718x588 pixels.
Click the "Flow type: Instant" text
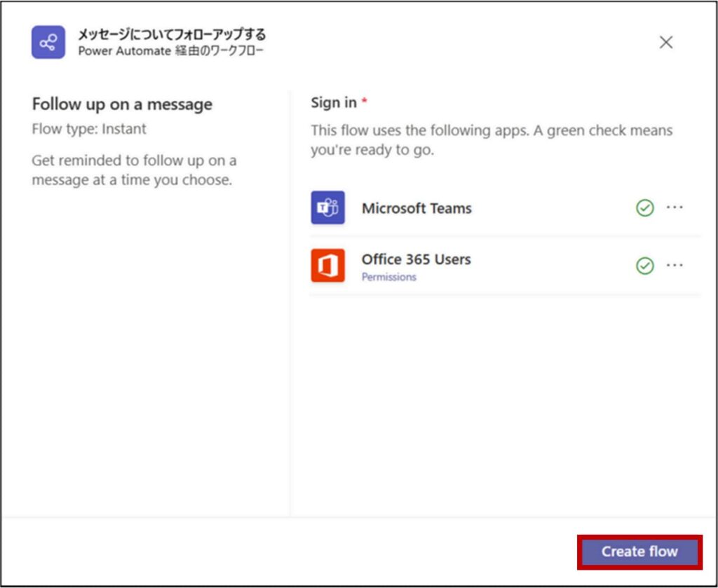click(x=89, y=129)
